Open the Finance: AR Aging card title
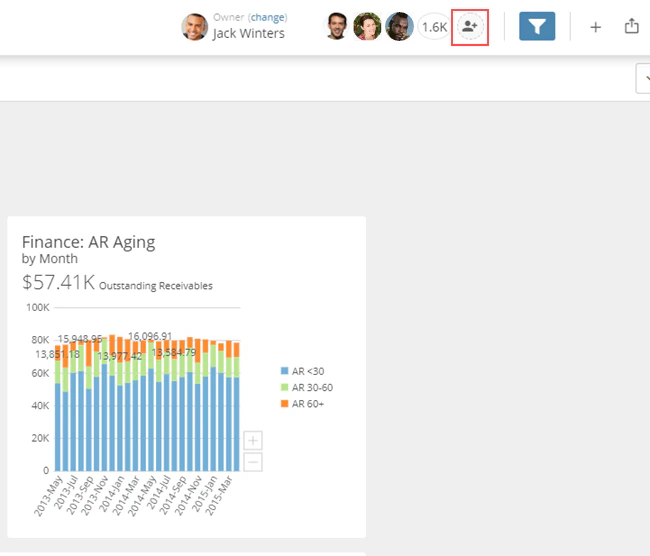This screenshot has height=556, width=650. point(88,242)
